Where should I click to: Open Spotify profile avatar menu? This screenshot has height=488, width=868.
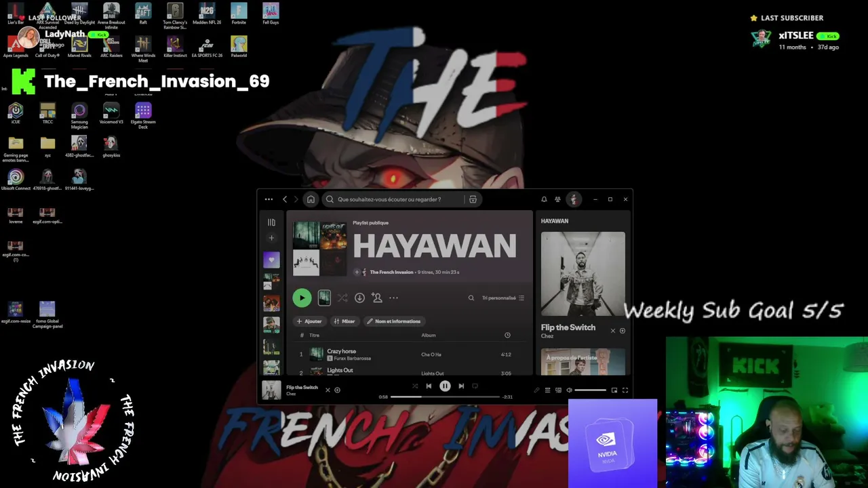574,199
